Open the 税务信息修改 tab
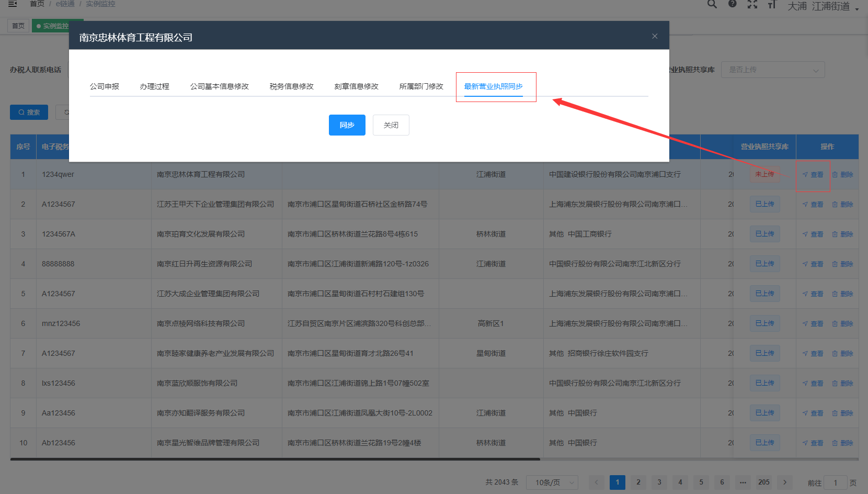868x494 pixels. [x=292, y=86]
